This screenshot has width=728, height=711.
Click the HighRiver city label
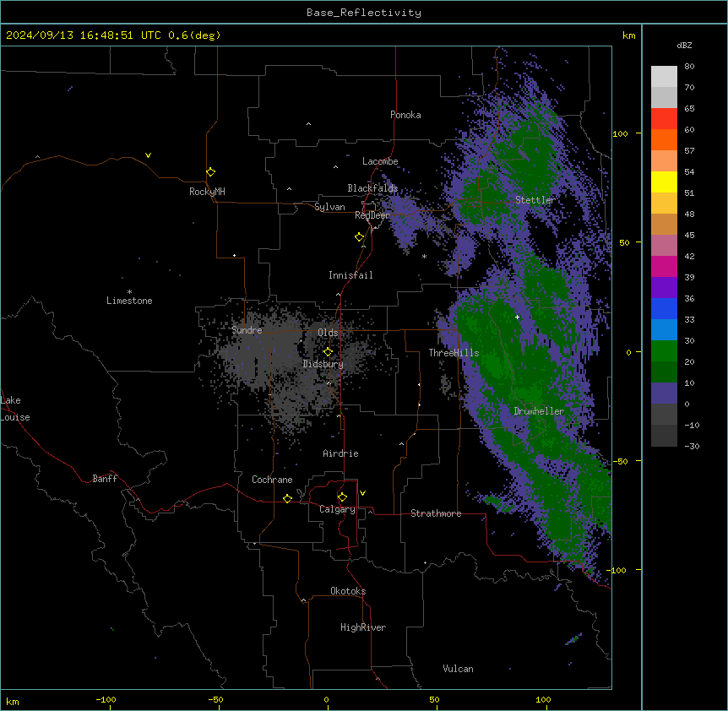(363, 627)
